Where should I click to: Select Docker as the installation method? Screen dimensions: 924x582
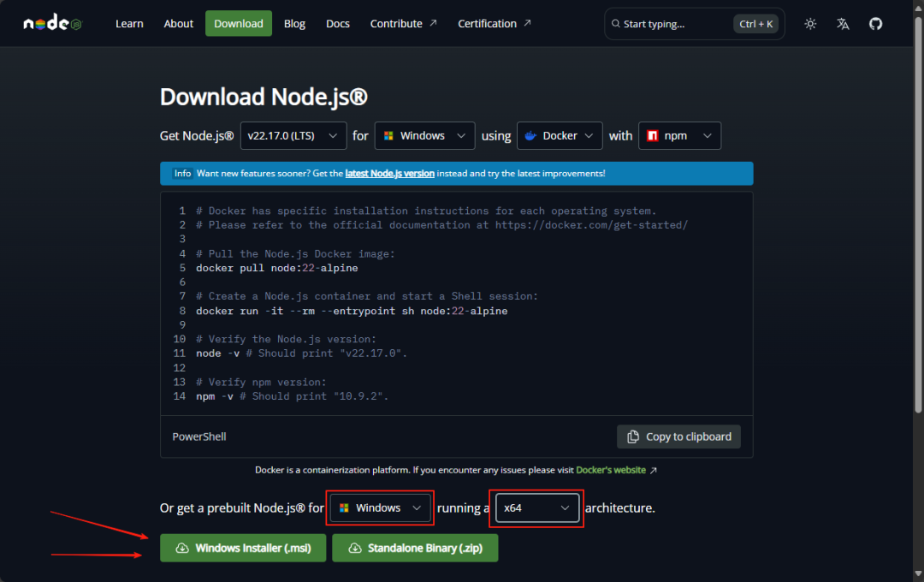pos(560,135)
